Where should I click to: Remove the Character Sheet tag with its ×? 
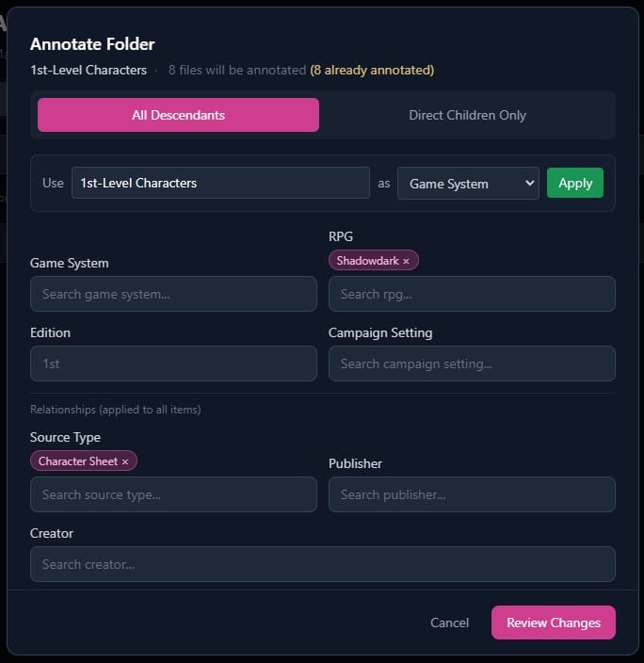(125, 461)
